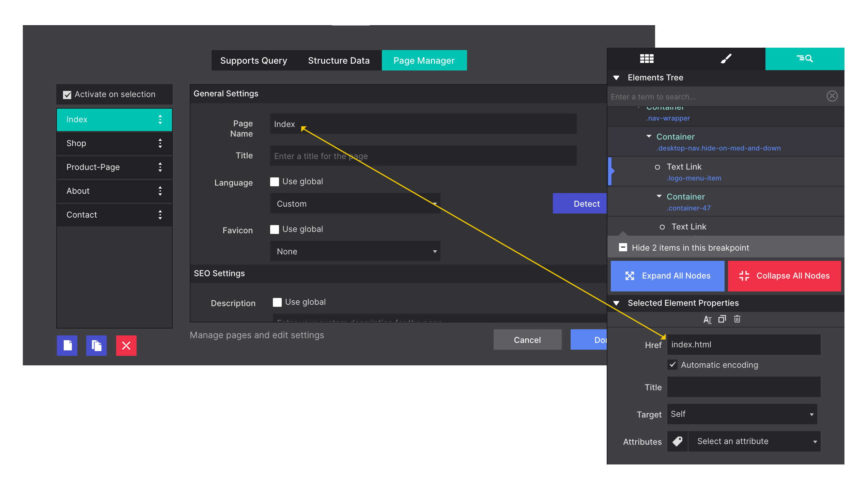
Task: Click Collapse All Nodes button
Action: (x=784, y=276)
